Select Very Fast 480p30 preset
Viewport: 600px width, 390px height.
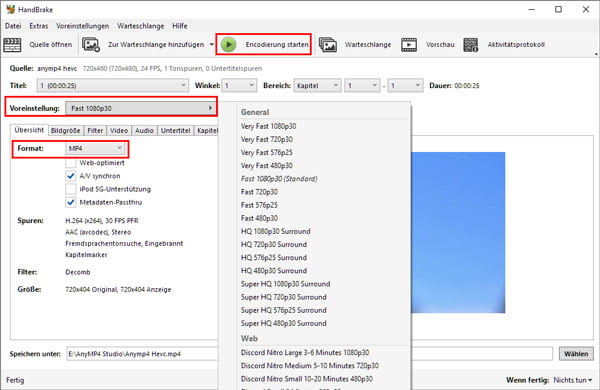pos(267,166)
